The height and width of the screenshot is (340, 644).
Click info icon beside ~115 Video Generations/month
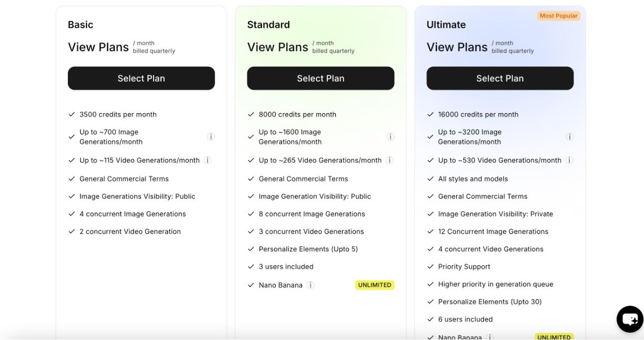(x=207, y=161)
